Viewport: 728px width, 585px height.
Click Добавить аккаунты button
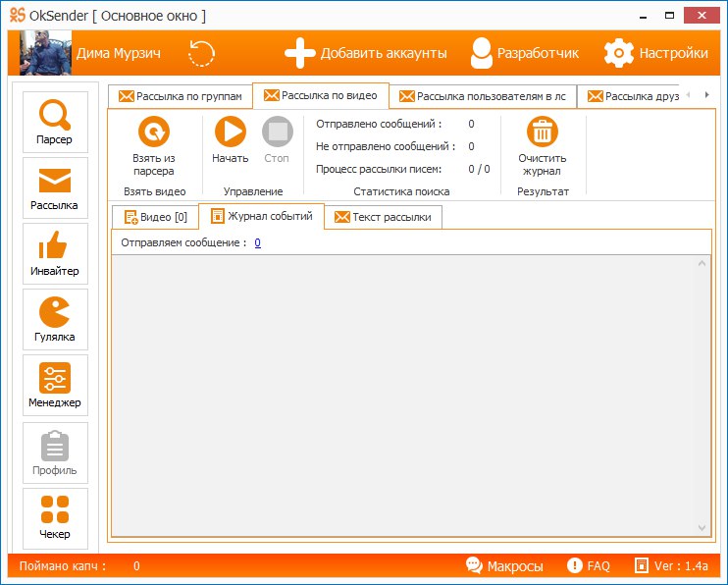[x=365, y=53]
